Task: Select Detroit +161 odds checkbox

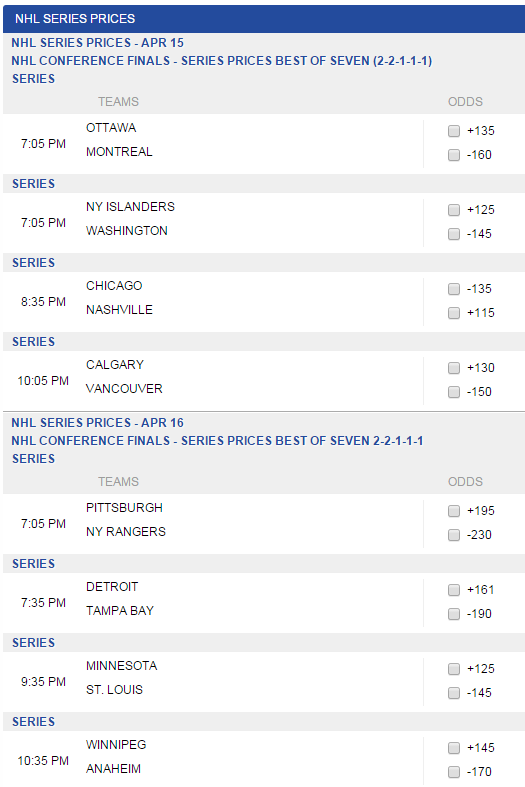Action: click(x=454, y=590)
